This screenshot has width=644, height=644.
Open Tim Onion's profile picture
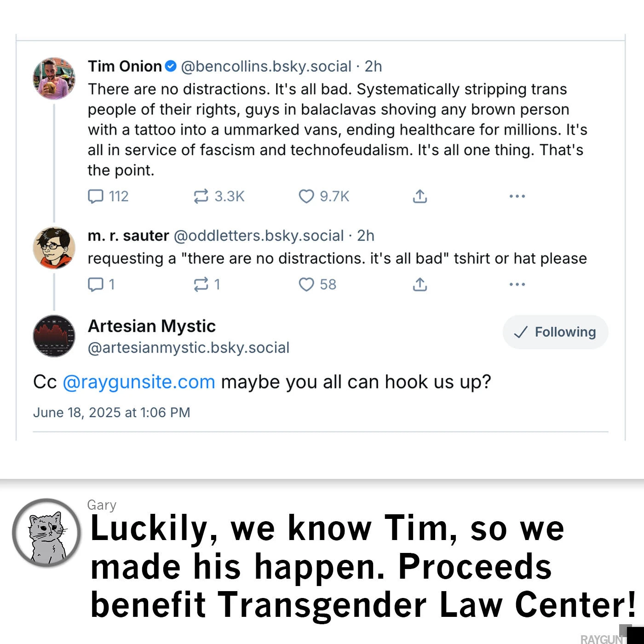coord(54,78)
